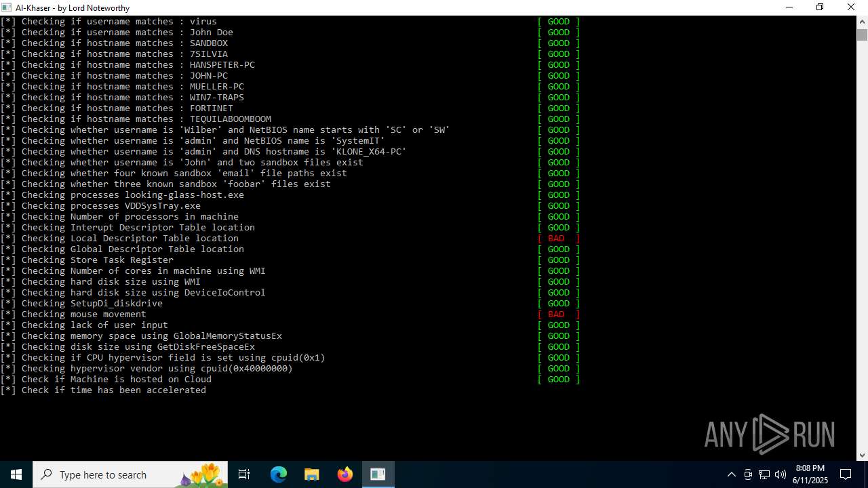Image resolution: width=868 pixels, height=488 pixels.
Task: Click the hostname SANDBOX line
Action: click(114, 43)
